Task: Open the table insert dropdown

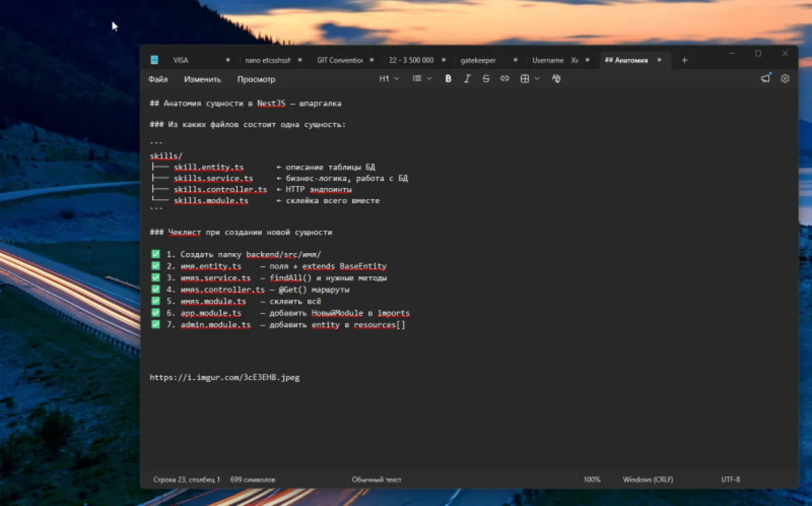Action: click(530, 79)
